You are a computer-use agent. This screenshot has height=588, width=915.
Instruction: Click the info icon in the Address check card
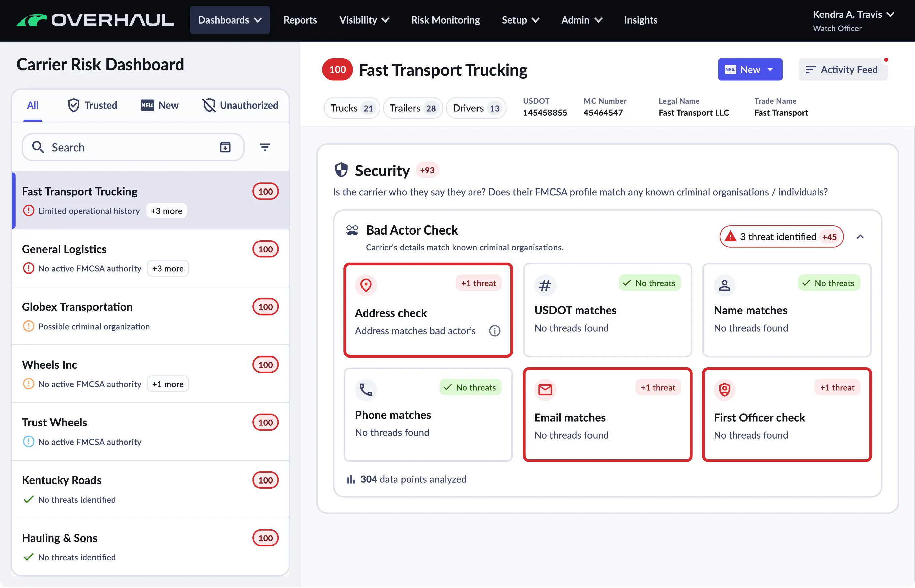tap(494, 331)
